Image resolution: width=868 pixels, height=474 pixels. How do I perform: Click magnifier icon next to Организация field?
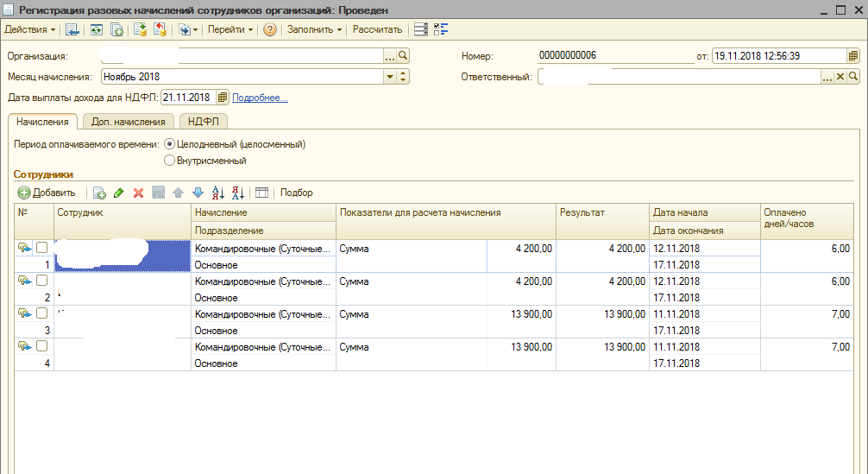pyautogui.click(x=403, y=56)
